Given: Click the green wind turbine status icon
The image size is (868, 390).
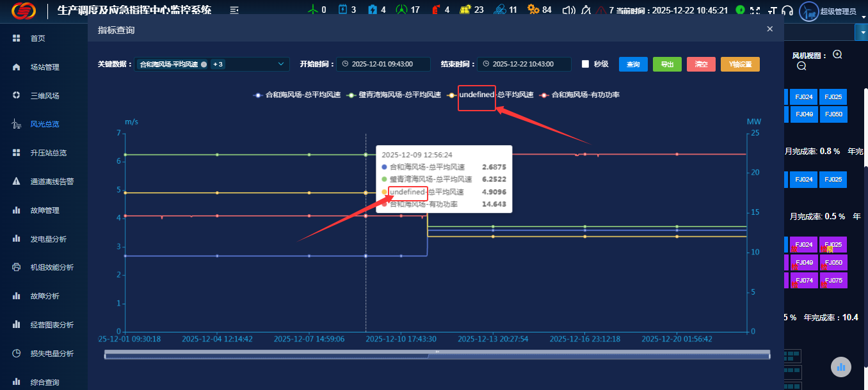Looking at the screenshot, I should (x=313, y=10).
